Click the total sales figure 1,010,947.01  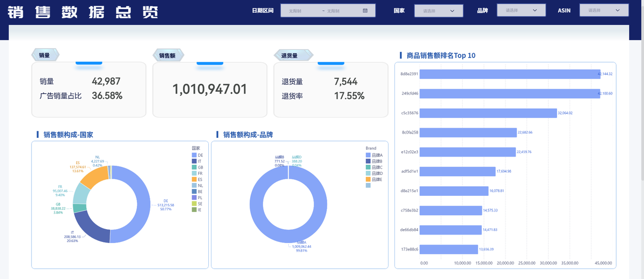click(210, 89)
